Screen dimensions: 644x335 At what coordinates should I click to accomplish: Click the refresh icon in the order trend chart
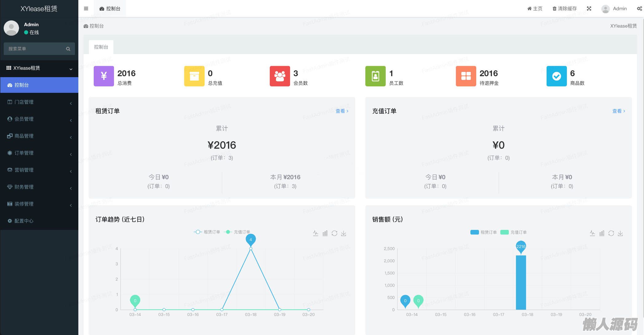point(334,233)
